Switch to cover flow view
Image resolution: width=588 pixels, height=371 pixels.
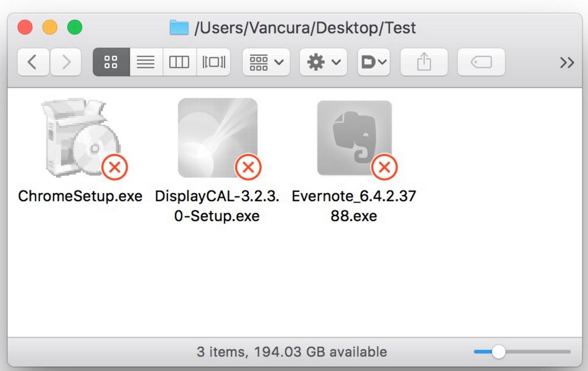[x=214, y=62]
